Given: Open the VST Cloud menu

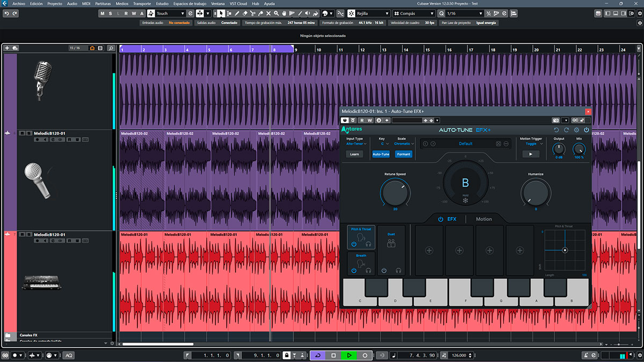Looking at the screenshot, I should 238,3.
